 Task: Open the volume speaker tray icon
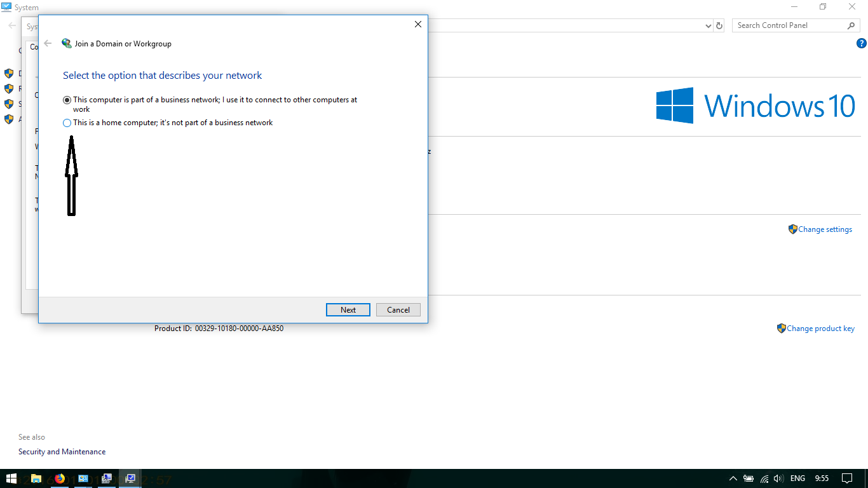(778, 478)
